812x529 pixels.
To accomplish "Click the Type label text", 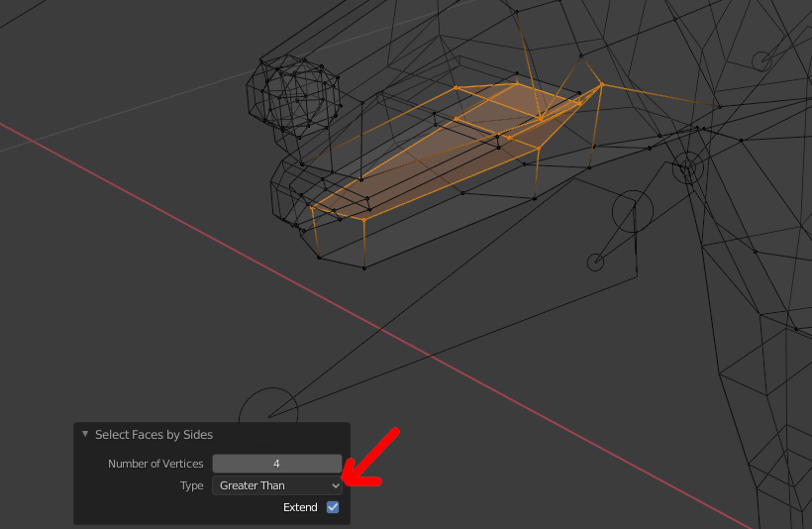I will (191, 485).
